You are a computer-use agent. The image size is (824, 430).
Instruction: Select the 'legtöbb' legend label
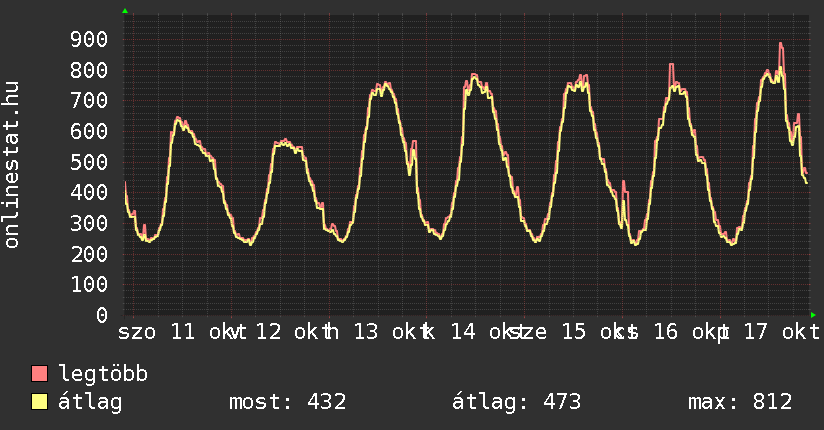click(104, 374)
